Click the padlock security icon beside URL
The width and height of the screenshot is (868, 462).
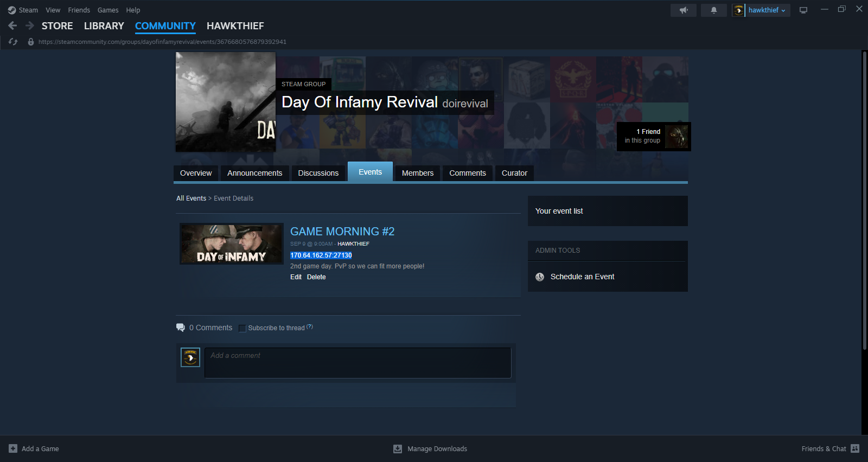[x=31, y=42]
